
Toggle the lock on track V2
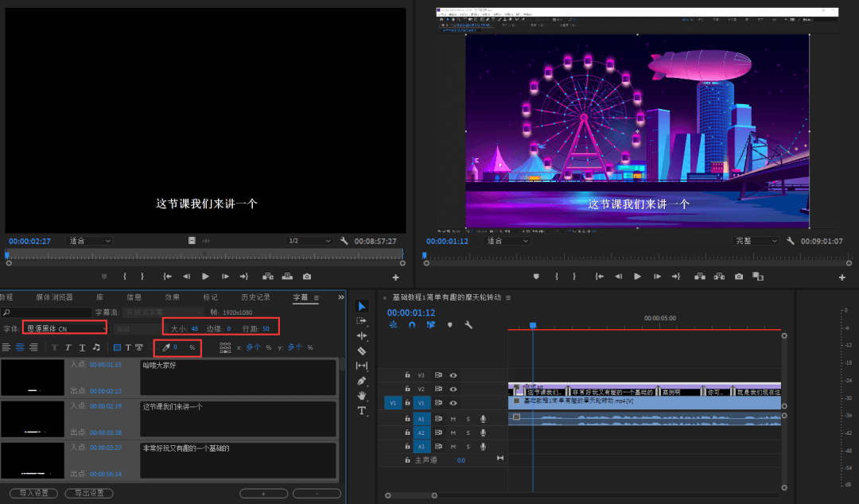[x=407, y=389]
